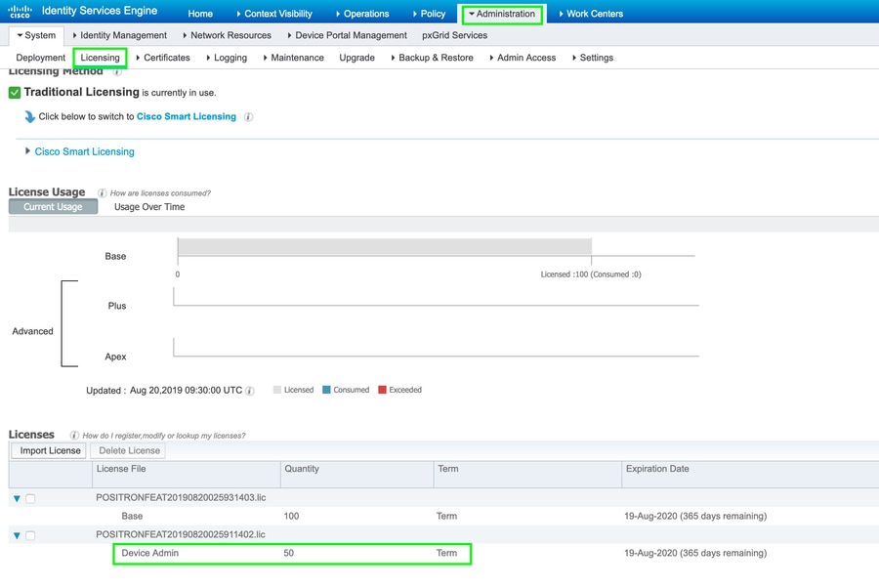Click Identity Services Engine title

coord(100,11)
